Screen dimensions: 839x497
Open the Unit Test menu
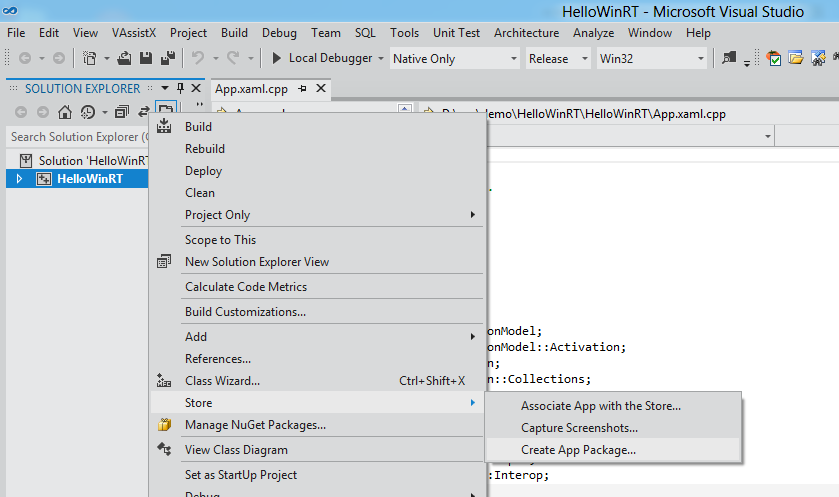(456, 33)
